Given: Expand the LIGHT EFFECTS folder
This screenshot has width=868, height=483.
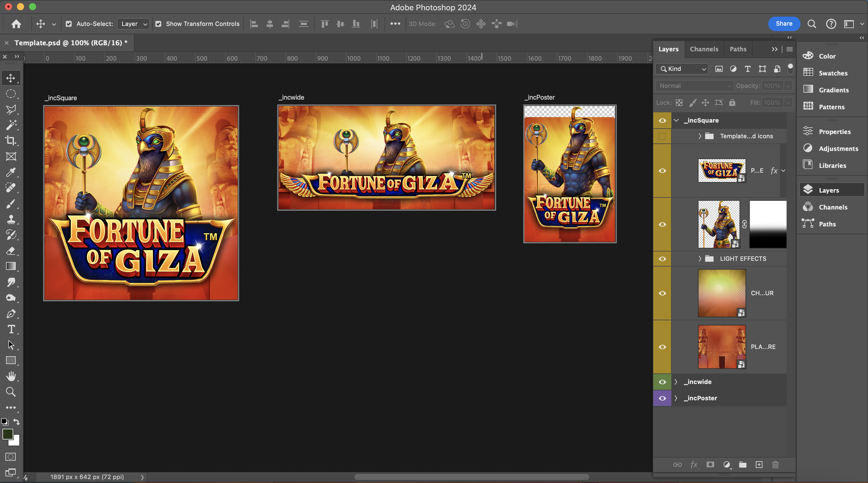Looking at the screenshot, I should (x=699, y=259).
